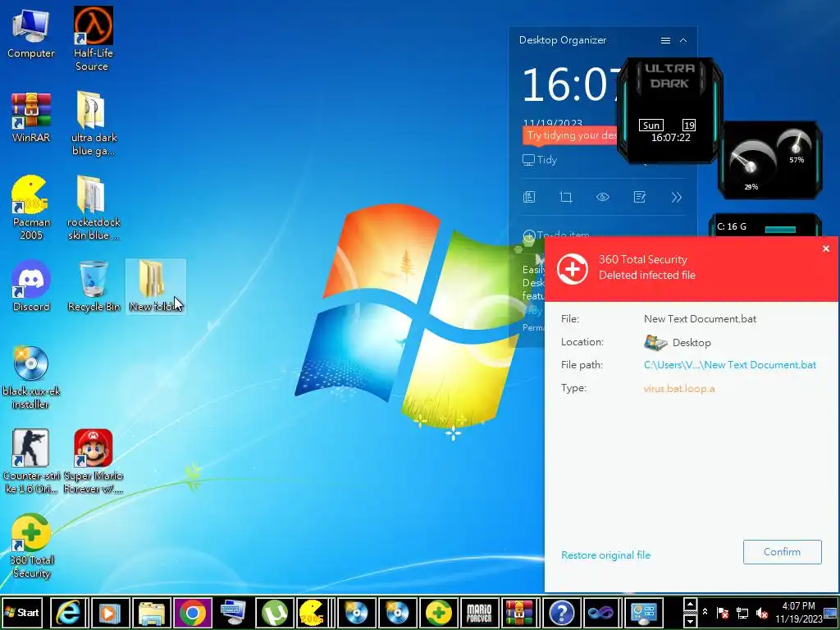
Task: Launch Pacman 2005 from the taskbar
Action: point(315,612)
